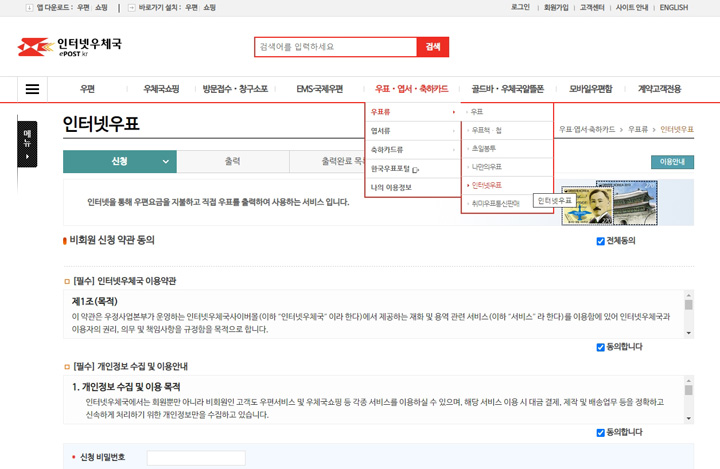Viewport: 720px width, 469px height.
Task: Open the 모바일우편함 main menu
Action: [x=591, y=89]
